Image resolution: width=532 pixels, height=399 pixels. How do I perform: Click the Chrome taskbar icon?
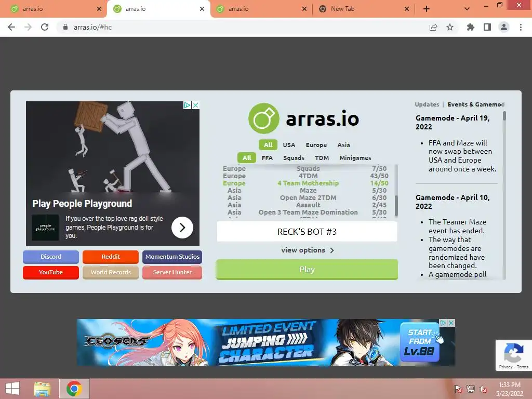click(x=74, y=389)
